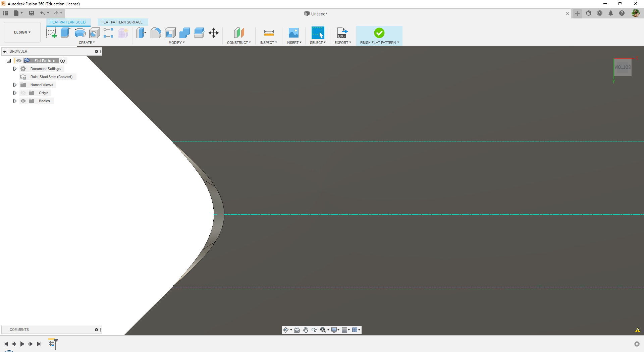
Task: Activate the Flat Pattern radio button
Action: (63, 61)
